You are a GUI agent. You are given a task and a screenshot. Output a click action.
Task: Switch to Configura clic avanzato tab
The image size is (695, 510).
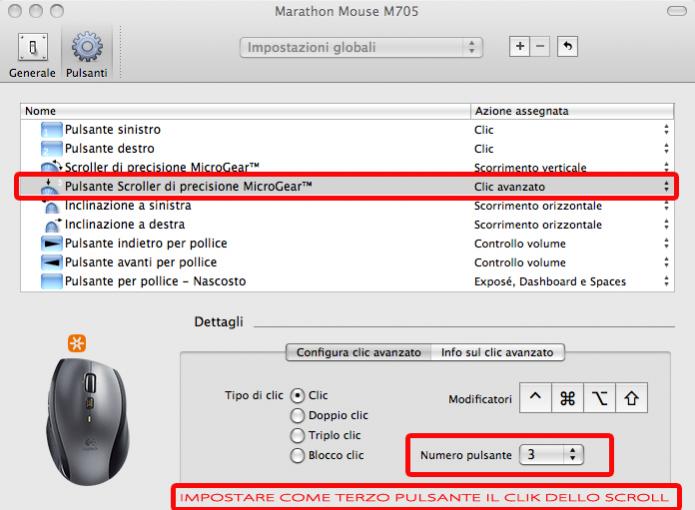(x=359, y=353)
